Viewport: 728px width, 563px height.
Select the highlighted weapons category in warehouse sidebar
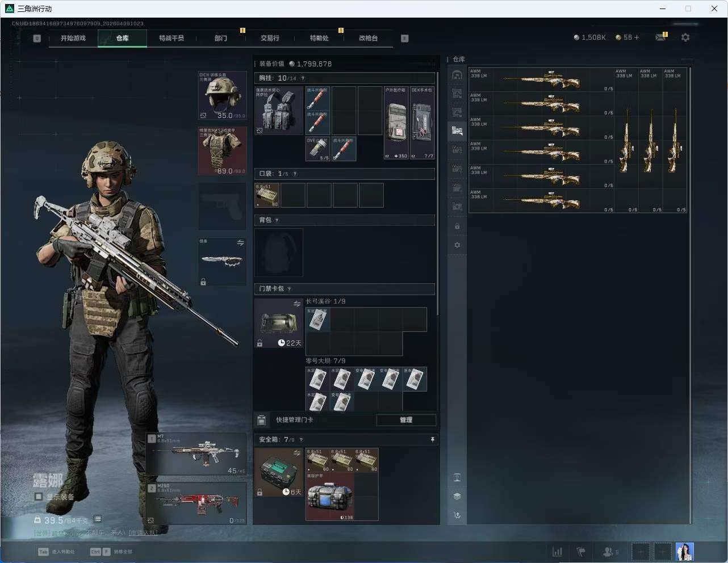tap(457, 131)
